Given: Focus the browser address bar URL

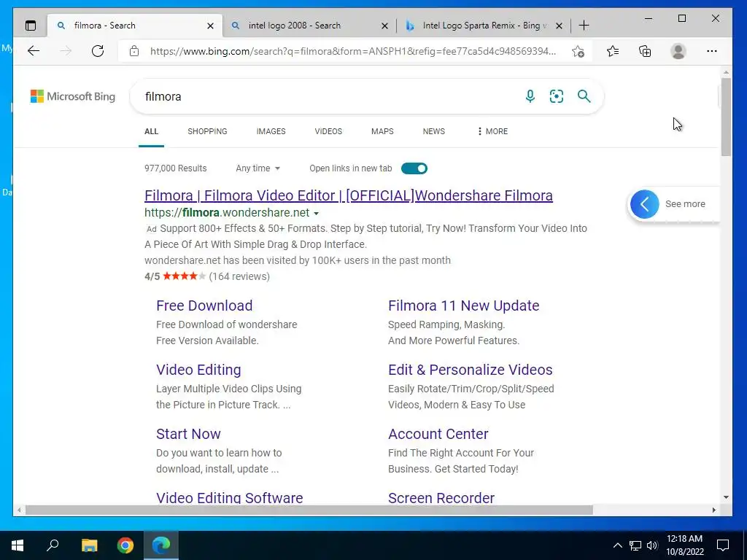Looking at the screenshot, I should tap(352, 52).
